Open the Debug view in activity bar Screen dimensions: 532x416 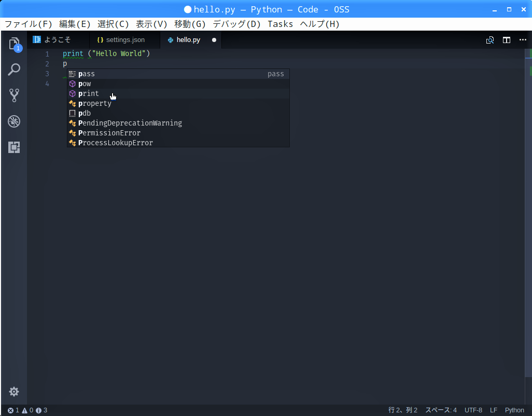tap(14, 121)
